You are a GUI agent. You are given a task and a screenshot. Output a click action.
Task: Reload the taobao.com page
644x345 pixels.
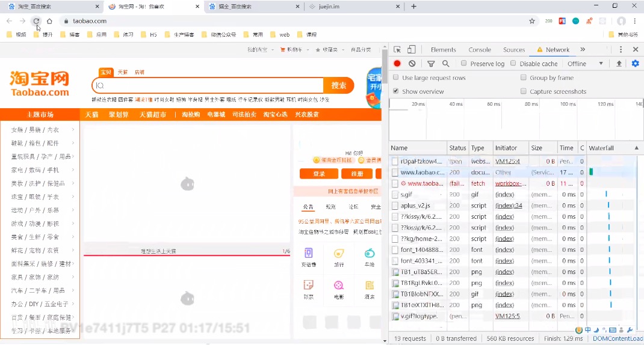click(36, 21)
